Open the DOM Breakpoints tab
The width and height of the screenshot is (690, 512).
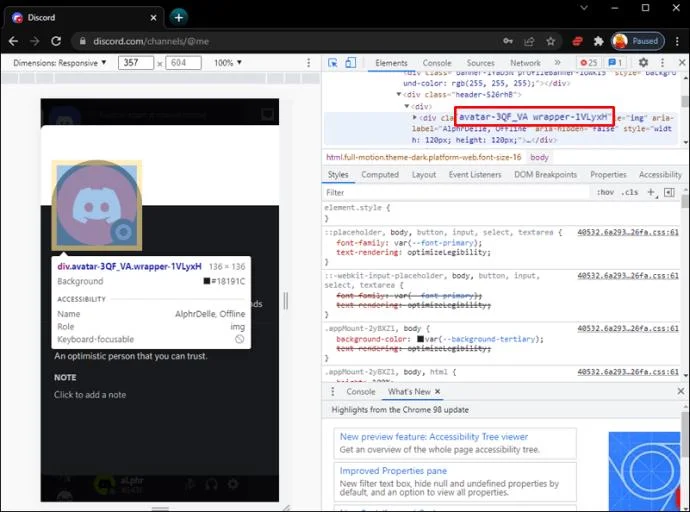click(x=545, y=175)
